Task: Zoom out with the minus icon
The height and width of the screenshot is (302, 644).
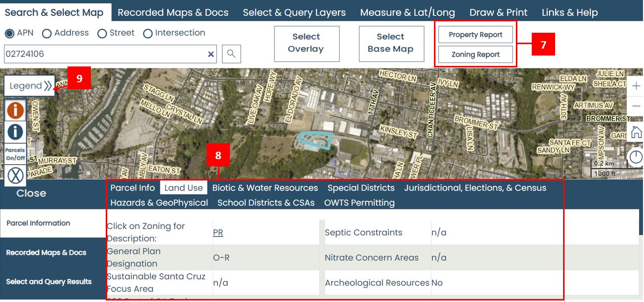Action: (636, 106)
